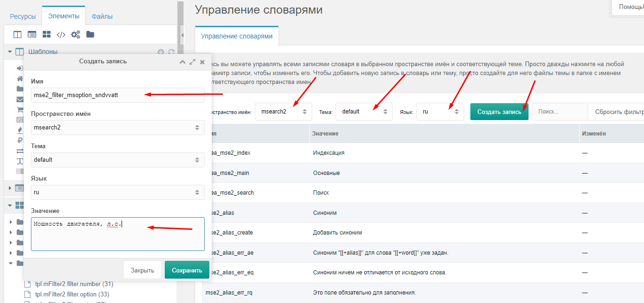Click the barcode icon template in tree
The width and height of the screenshot is (644, 303).
tap(20, 171)
